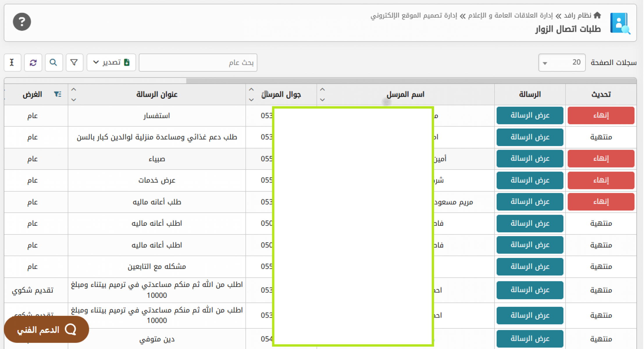Click the visitor contact page icon
Image resolution: width=644 pixels, height=349 pixels.
click(x=620, y=23)
